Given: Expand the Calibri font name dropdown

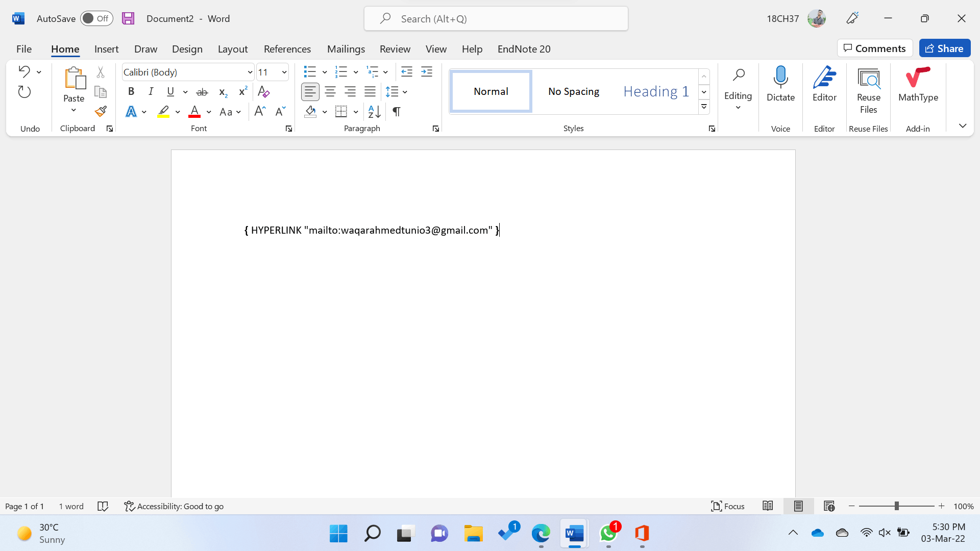Looking at the screenshot, I should click(x=250, y=72).
